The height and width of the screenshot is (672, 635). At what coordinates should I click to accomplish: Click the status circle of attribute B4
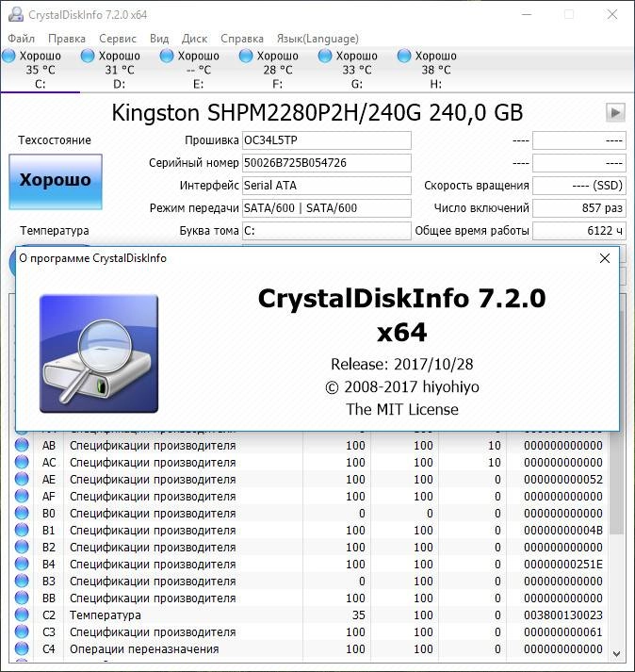[22, 564]
